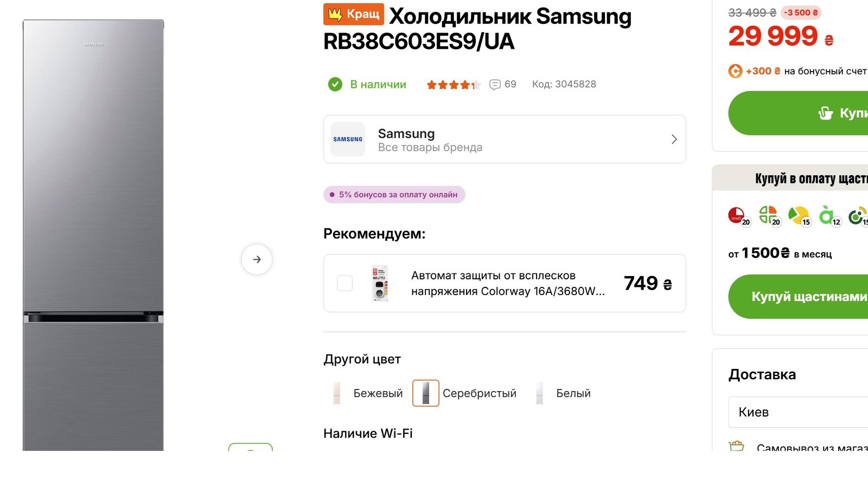Click the Samsung brand logo
This screenshot has width=868, height=492.
click(348, 139)
